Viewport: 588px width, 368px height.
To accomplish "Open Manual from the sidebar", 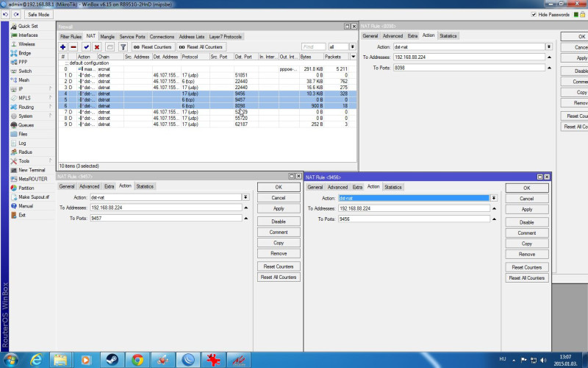I will (26, 206).
